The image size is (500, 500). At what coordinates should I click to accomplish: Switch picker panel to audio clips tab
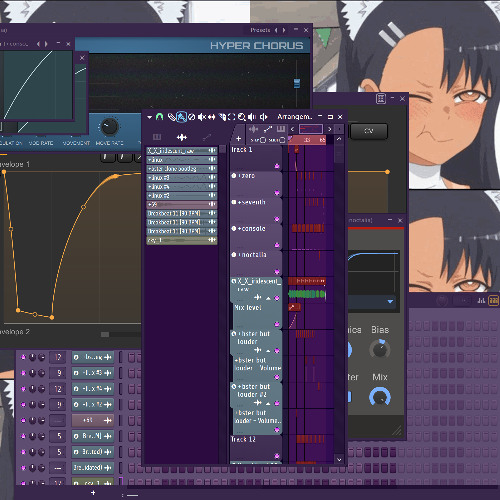coord(182,137)
